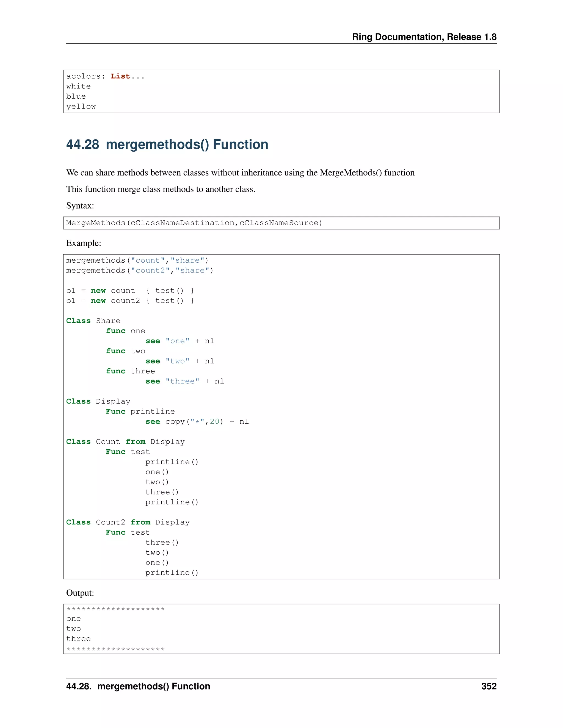Click the 'Ring Documentation, Release 1.8' header
Image resolution: width=563 pixels, height=728 pixels.
(x=424, y=37)
